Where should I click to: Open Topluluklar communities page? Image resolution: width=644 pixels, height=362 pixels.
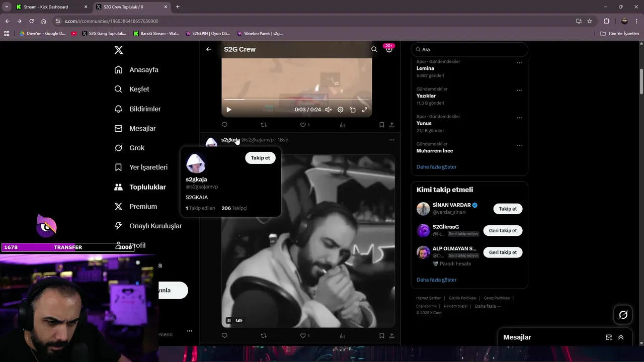tap(140, 187)
